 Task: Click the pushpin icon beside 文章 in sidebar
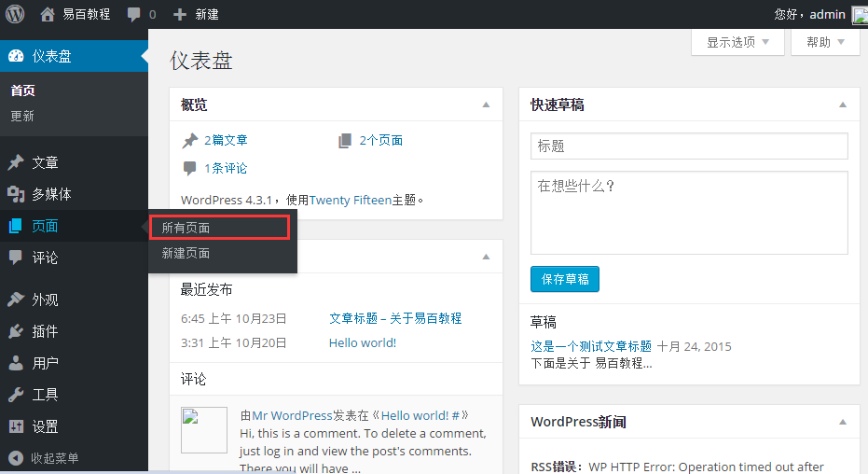click(16, 162)
